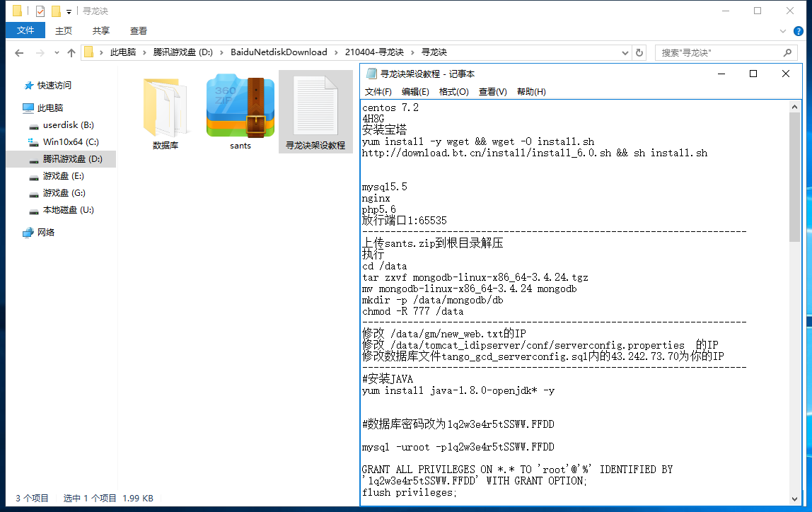Open Notepad 格式(O) menu
The image size is (812, 512).
coord(453,92)
